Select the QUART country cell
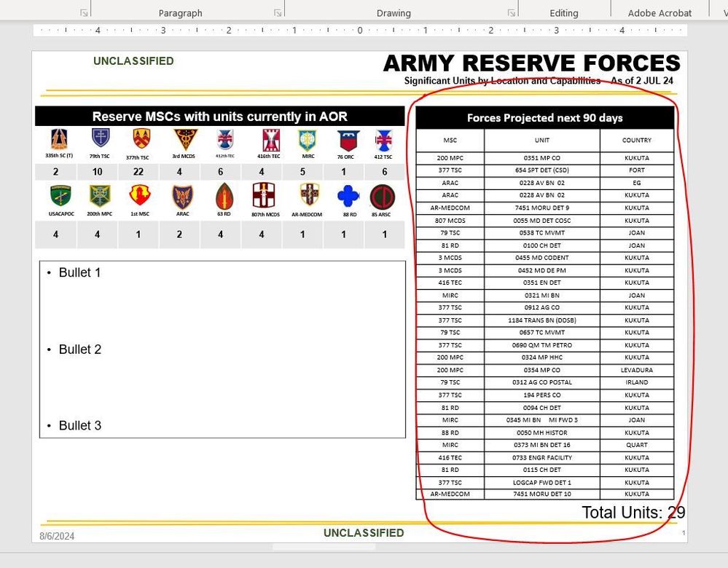This screenshot has height=568, width=728. pyautogui.click(x=636, y=444)
